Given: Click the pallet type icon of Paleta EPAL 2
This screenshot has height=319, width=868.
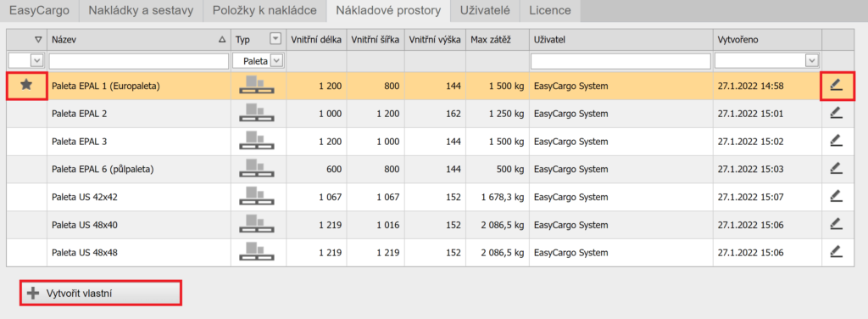Looking at the screenshot, I should pyautogui.click(x=257, y=114).
